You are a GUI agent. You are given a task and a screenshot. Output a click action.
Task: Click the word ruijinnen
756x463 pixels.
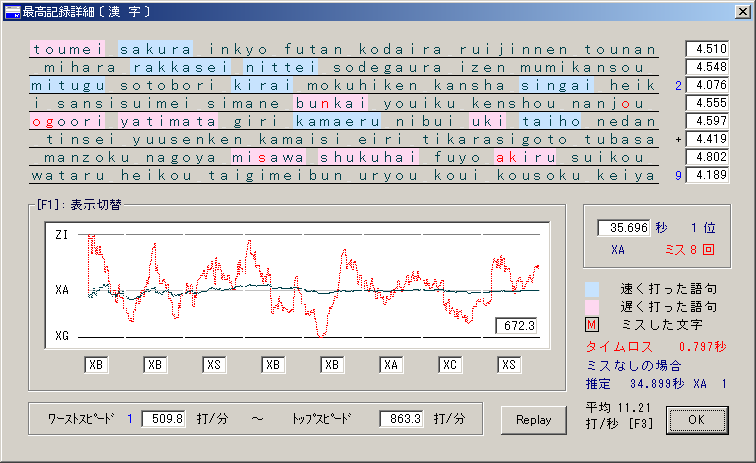click(x=513, y=49)
